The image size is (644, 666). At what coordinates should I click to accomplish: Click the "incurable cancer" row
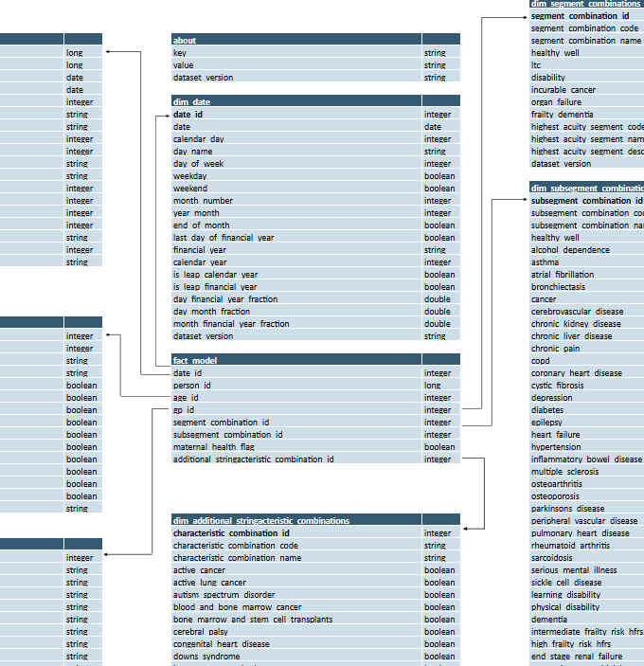(x=563, y=90)
